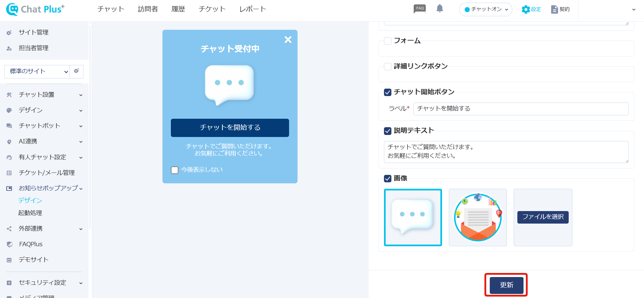Select the envelope illustration thumbnail
The width and height of the screenshot is (644, 298).
pyautogui.click(x=478, y=217)
